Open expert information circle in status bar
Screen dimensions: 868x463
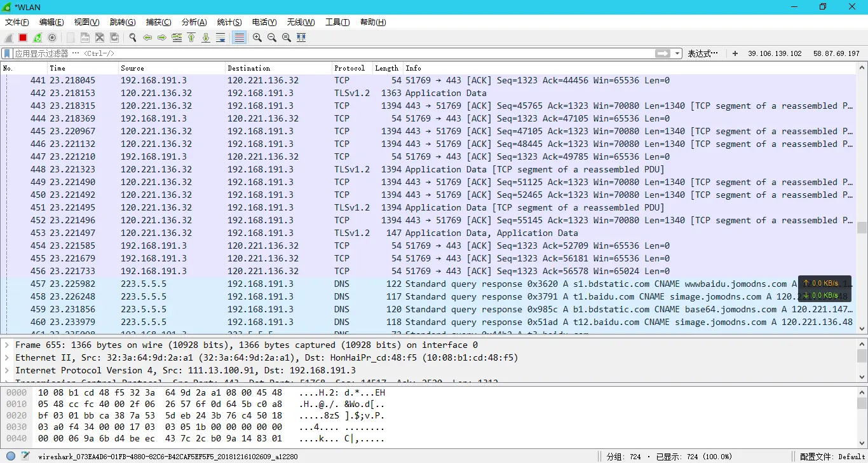point(11,456)
